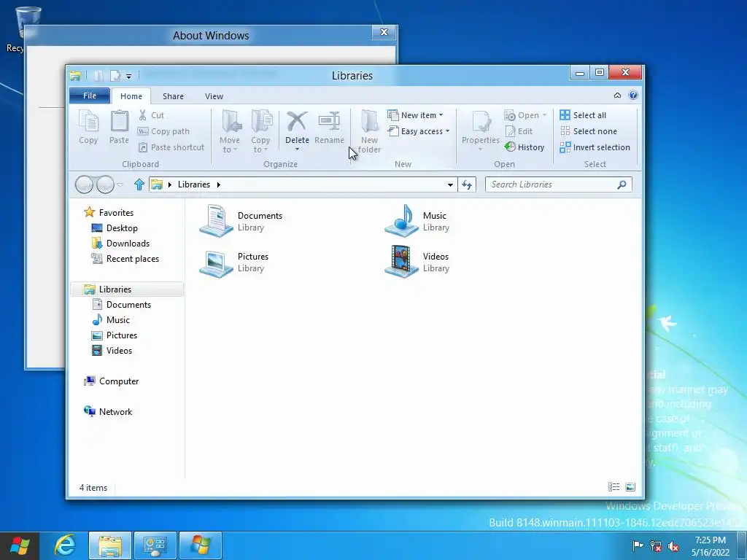Select Downloads under Favorites
This screenshot has width=747, height=560.
(x=120, y=244)
